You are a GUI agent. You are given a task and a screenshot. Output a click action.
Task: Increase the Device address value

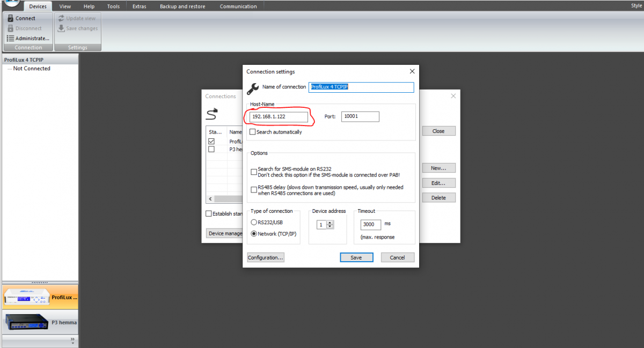tap(330, 223)
